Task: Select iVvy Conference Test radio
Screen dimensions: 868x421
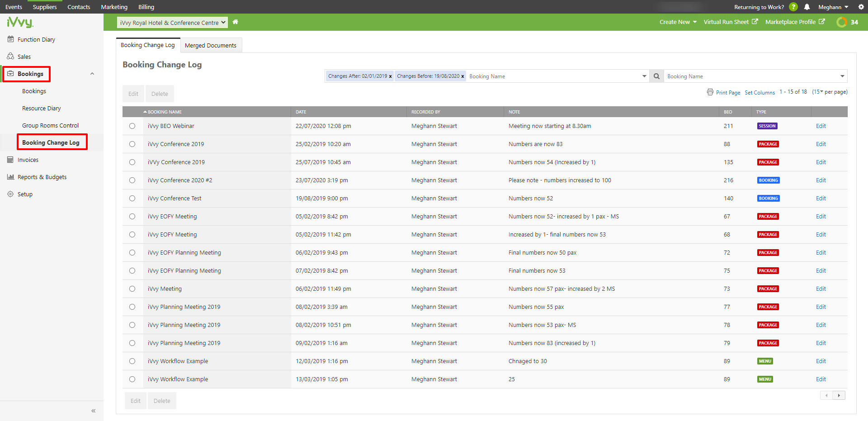Action: click(x=132, y=199)
